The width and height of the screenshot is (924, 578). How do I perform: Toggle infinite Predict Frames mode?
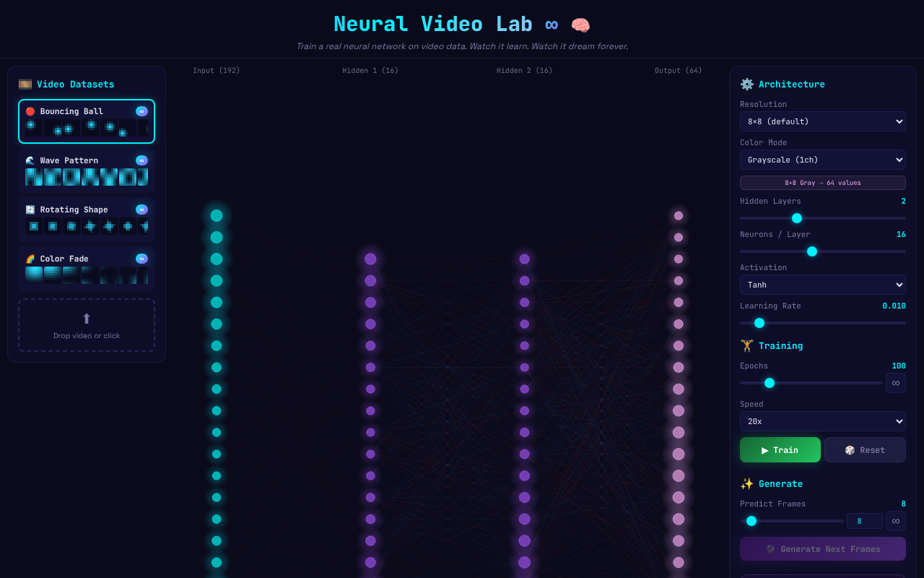895,520
